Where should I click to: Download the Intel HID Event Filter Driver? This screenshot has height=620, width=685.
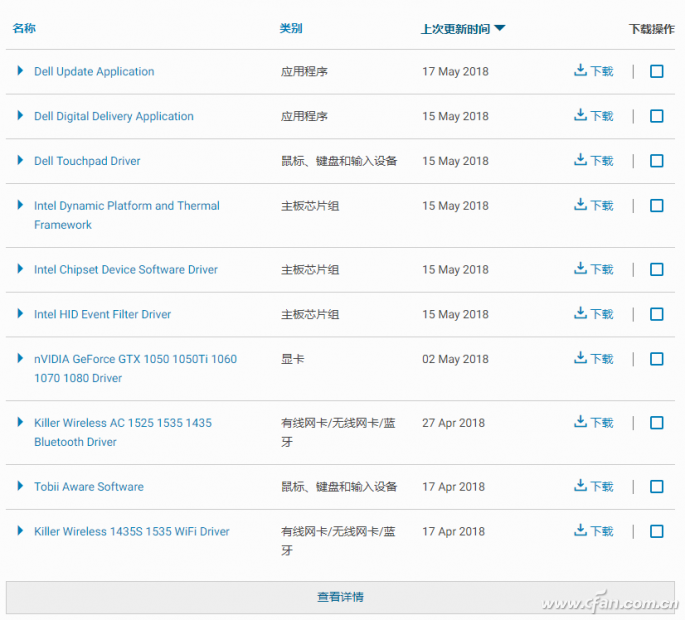593,314
